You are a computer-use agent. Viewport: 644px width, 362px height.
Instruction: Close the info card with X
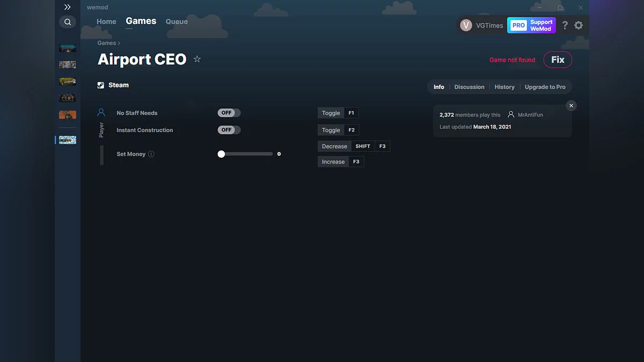pos(571,106)
